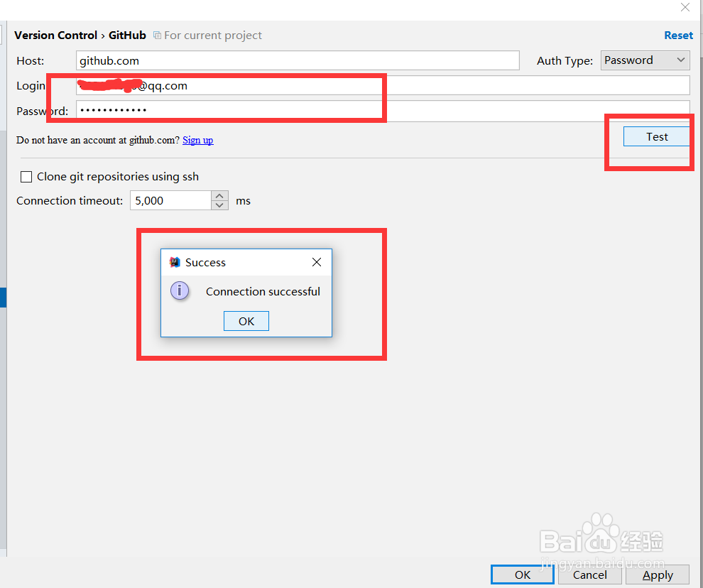703x588 pixels.
Task: Click the ms unit label
Action: pos(243,201)
